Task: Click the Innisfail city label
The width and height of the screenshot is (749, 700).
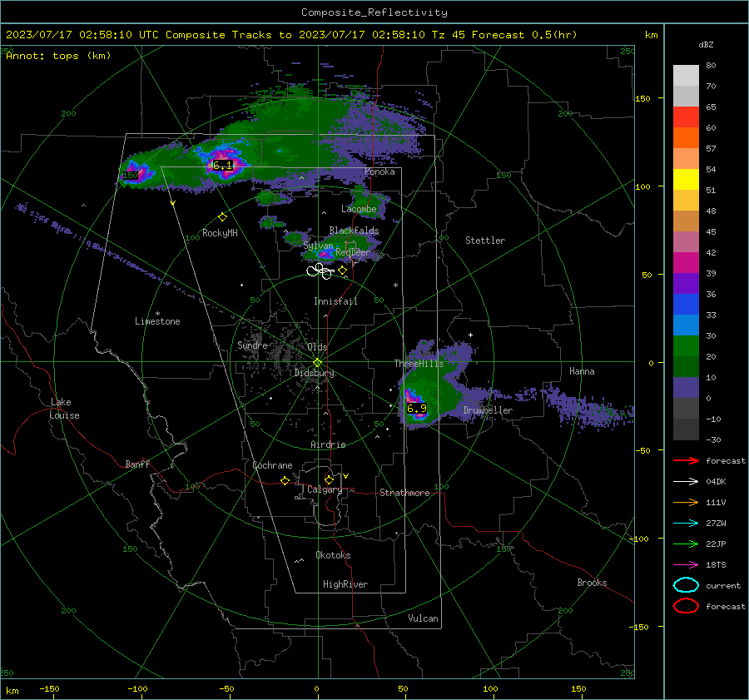Action: point(335,301)
